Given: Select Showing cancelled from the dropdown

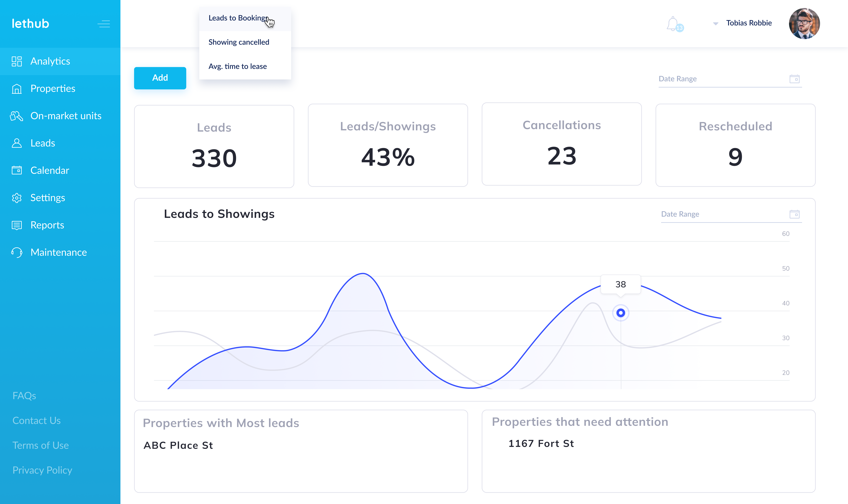Looking at the screenshot, I should (239, 42).
